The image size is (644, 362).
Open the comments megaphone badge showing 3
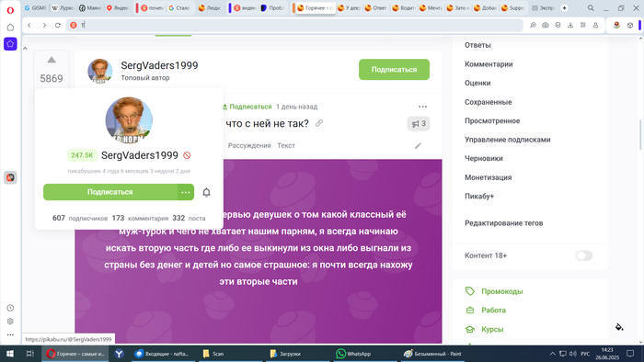pos(419,123)
